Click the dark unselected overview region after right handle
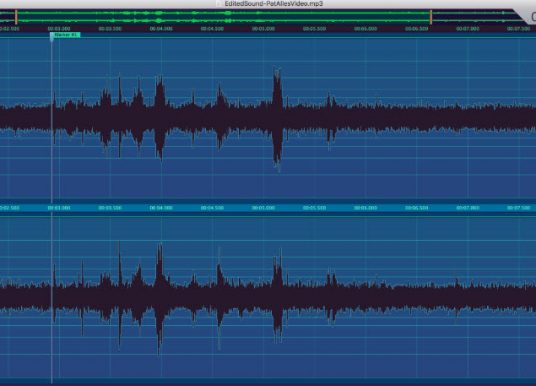Viewport: 536px width, 386px height. (475, 17)
